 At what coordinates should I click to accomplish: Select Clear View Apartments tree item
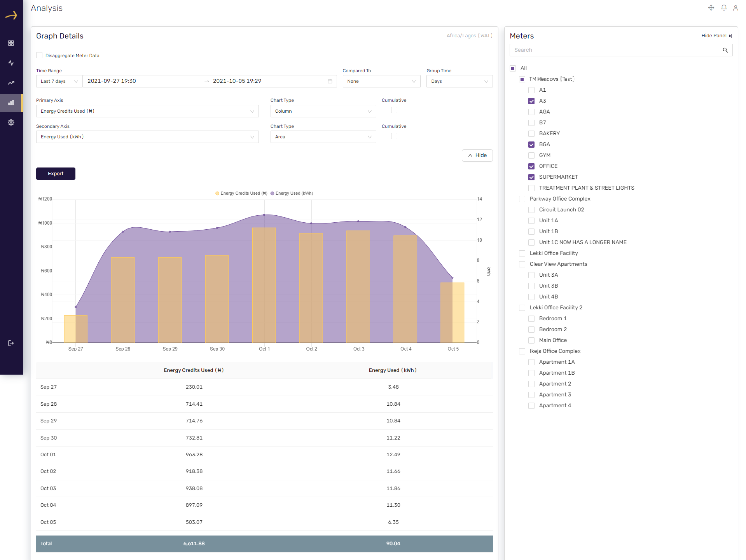tap(558, 264)
